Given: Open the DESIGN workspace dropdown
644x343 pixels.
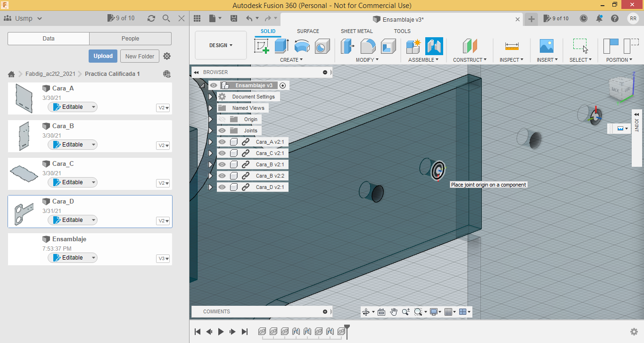Looking at the screenshot, I should (221, 46).
